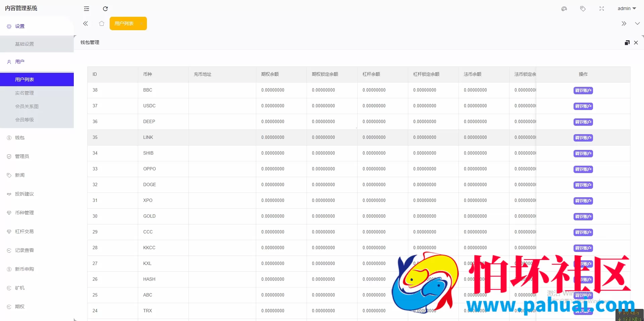Screen dimensions: 644x321
Task: Click the diamond icon beside 杠杆交易
Action: coord(9,231)
